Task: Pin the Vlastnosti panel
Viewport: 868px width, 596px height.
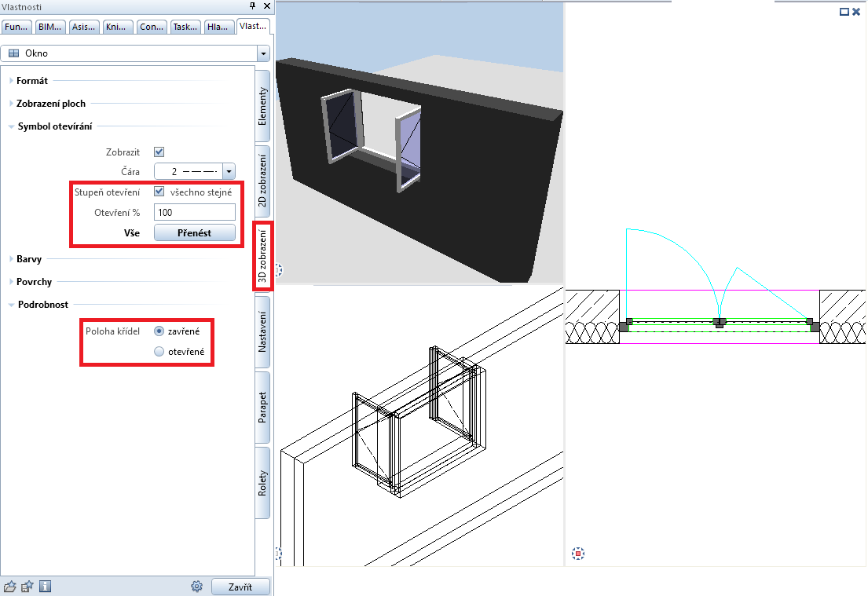Action: [x=253, y=5]
